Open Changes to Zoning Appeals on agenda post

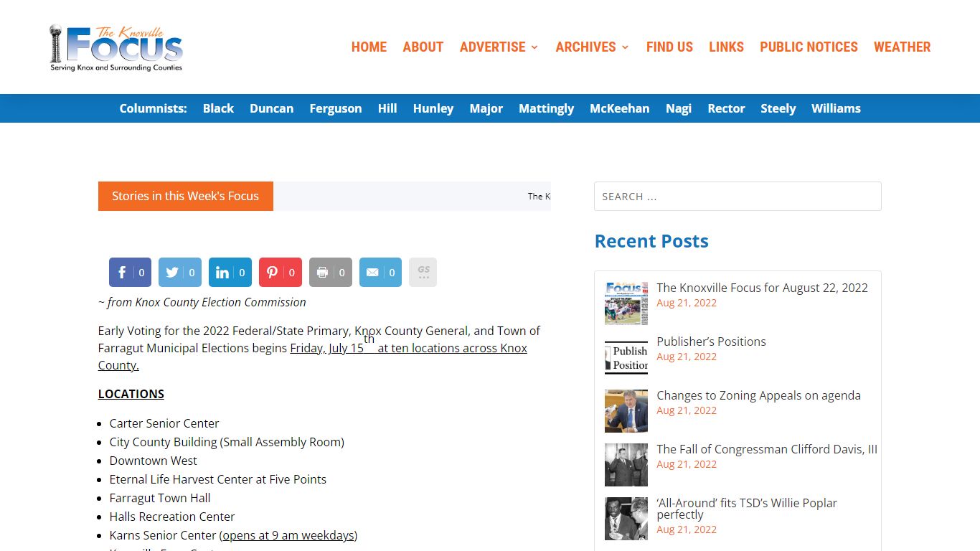tap(758, 395)
